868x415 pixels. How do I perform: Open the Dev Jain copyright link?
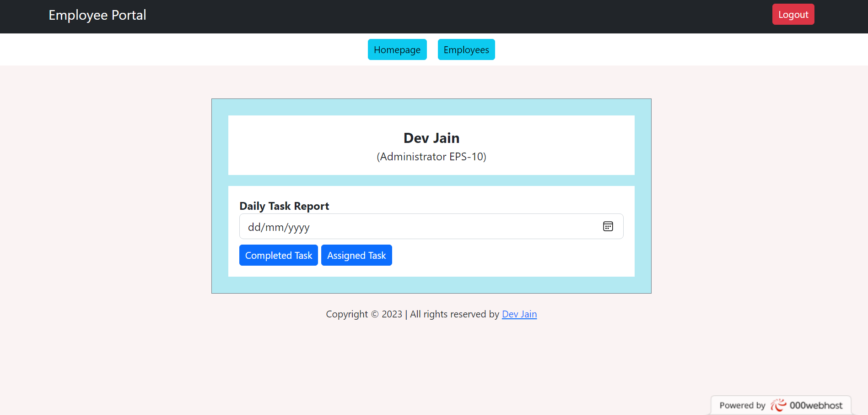click(519, 314)
